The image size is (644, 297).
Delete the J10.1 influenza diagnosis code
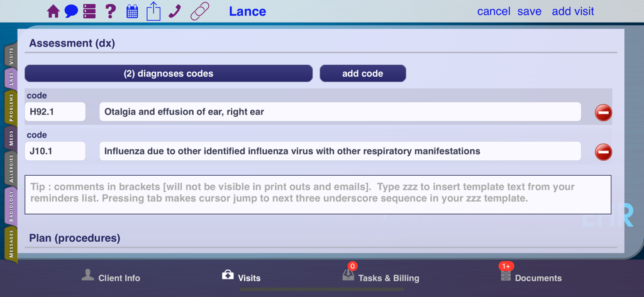(x=603, y=152)
